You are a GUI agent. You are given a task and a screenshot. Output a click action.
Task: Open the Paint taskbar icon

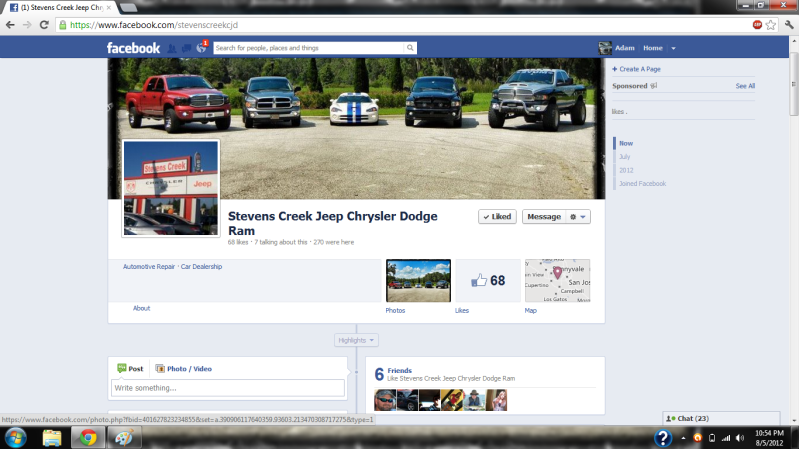pos(124,438)
